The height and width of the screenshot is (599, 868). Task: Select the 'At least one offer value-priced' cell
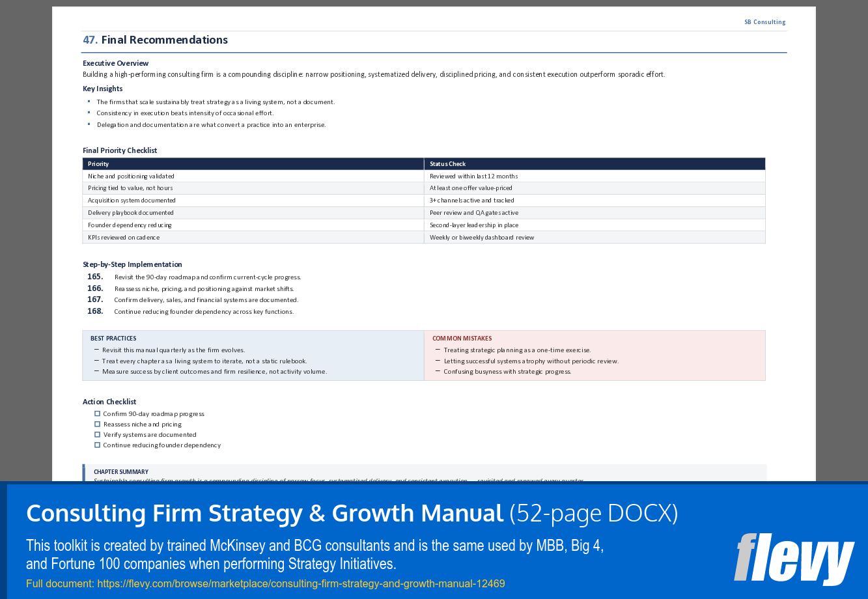pyautogui.click(x=595, y=188)
